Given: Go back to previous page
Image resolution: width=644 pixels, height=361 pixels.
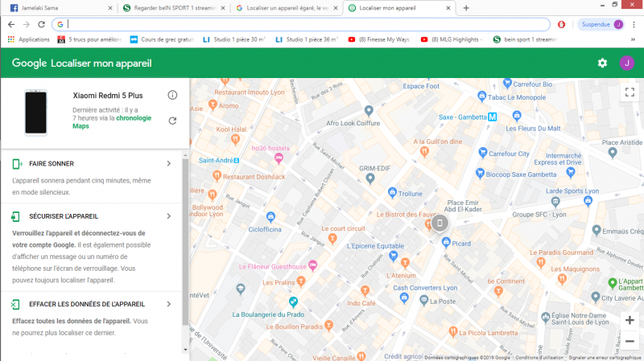Looking at the screenshot, I should [x=11, y=25].
